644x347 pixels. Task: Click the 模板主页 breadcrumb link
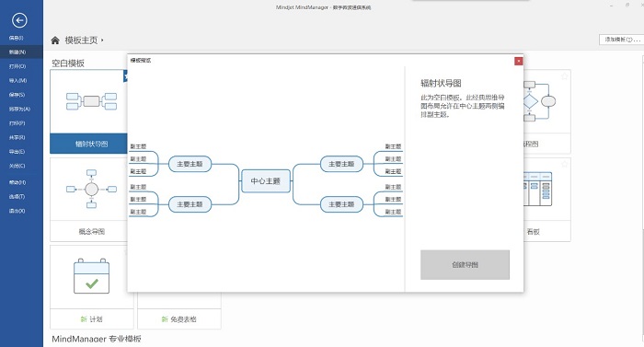(x=81, y=40)
